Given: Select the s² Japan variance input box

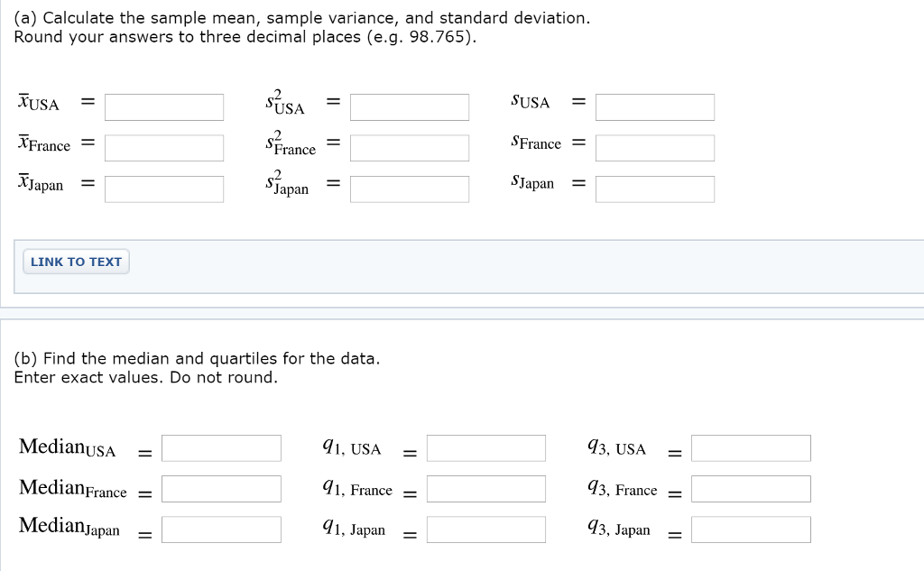Looking at the screenshot, I should pyautogui.click(x=410, y=189).
